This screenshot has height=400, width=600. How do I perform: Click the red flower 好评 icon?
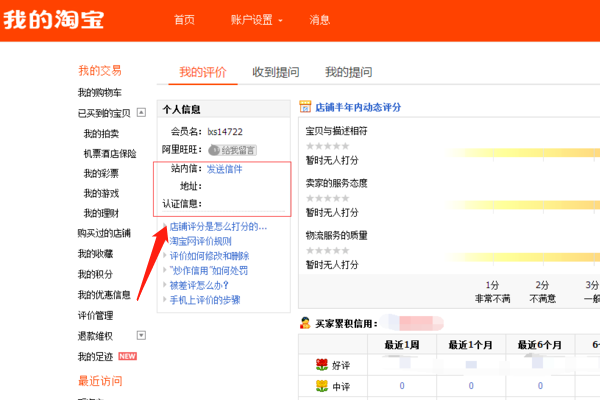(x=322, y=365)
